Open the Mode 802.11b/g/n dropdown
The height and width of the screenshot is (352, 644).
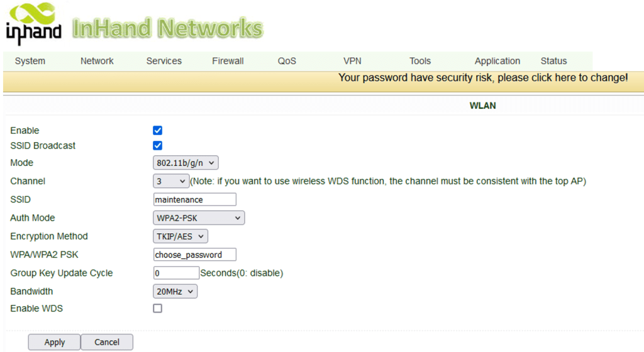[x=186, y=163]
